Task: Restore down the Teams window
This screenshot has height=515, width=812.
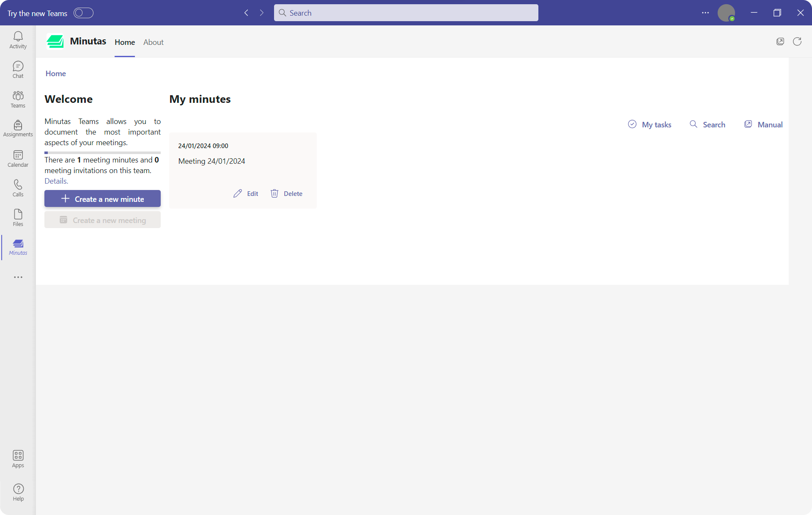Action: (x=777, y=13)
